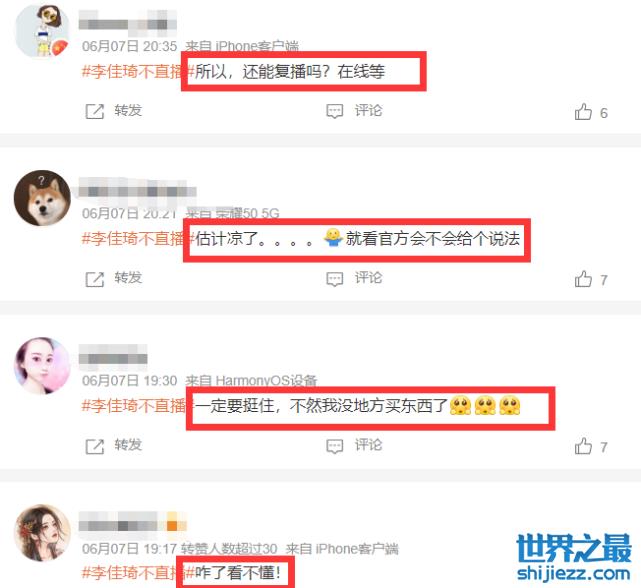641x588 pixels.
Task: Open comments on the 在线等 post
Action: [x=334, y=111]
